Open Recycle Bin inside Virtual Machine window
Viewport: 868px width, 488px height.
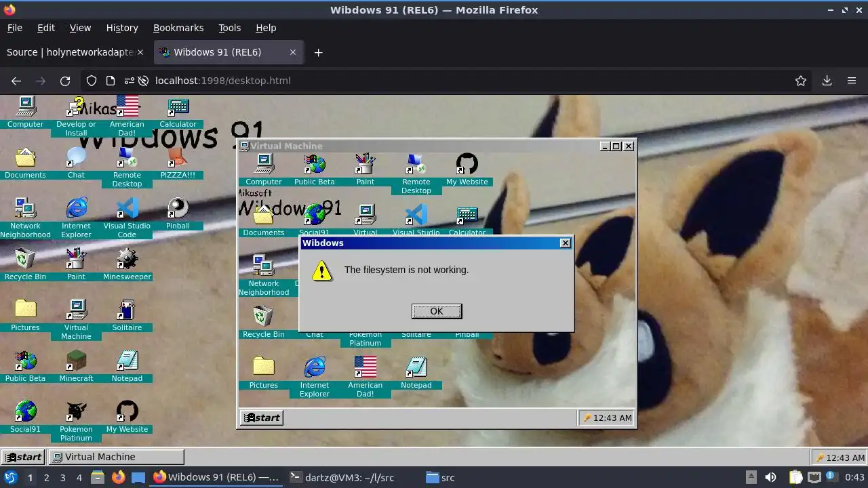(263, 322)
